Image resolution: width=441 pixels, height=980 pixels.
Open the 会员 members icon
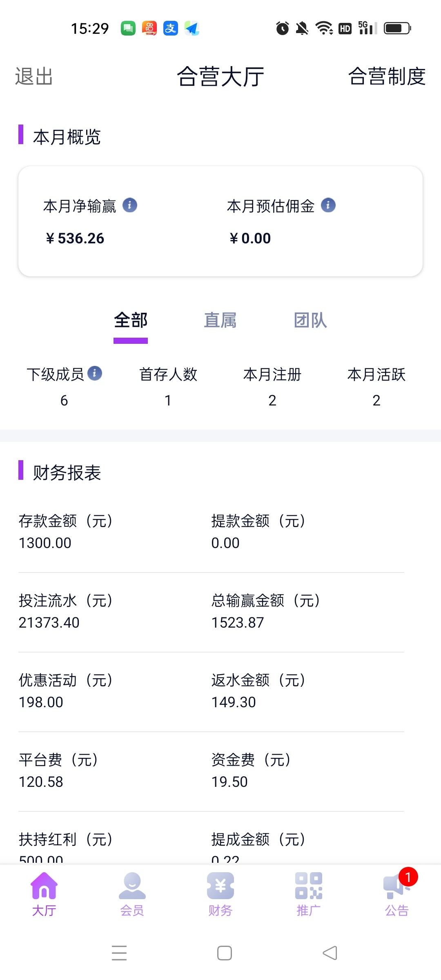pyautogui.click(x=132, y=886)
